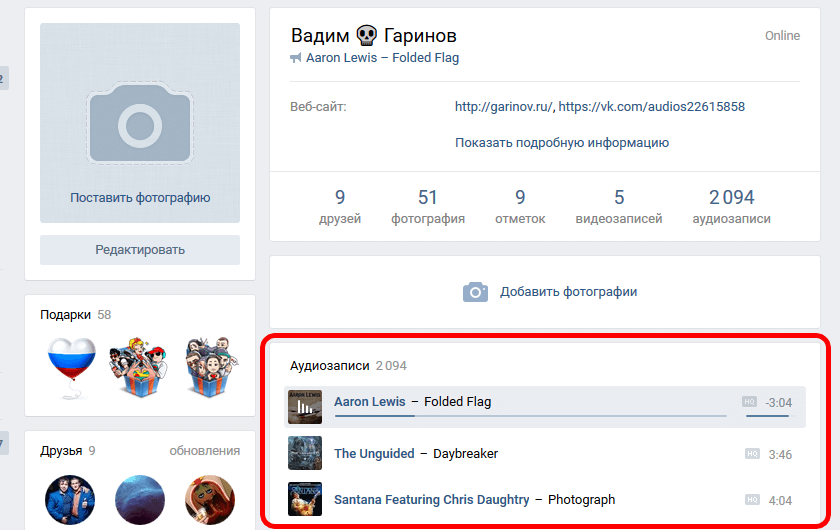Adjust the volume bar under -3:04

[x=767, y=415]
